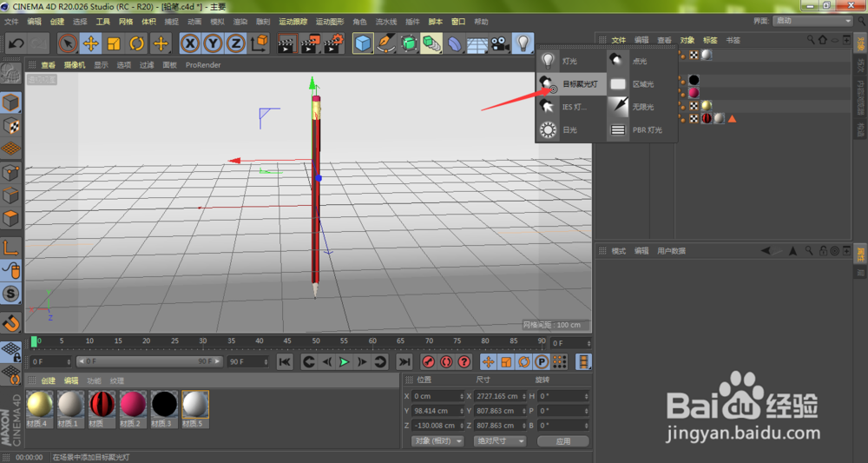The image size is (868, 463).
Task: Switch to model mode cube icon
Action: [x=11, y=103]
